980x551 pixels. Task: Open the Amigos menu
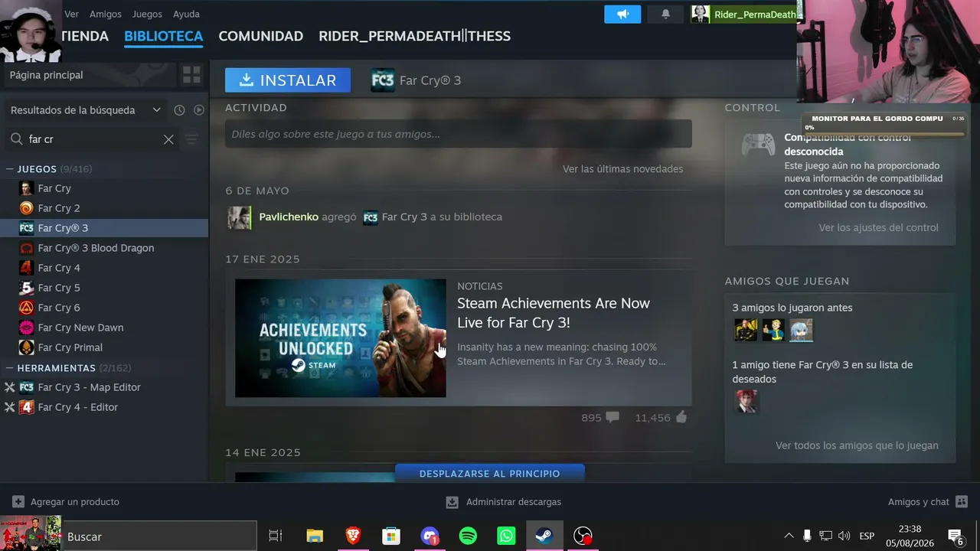point(106,14)
